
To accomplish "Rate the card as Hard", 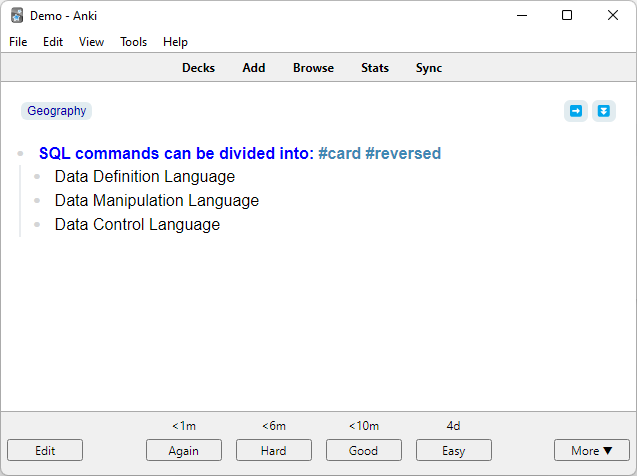I will pos(274,451).
